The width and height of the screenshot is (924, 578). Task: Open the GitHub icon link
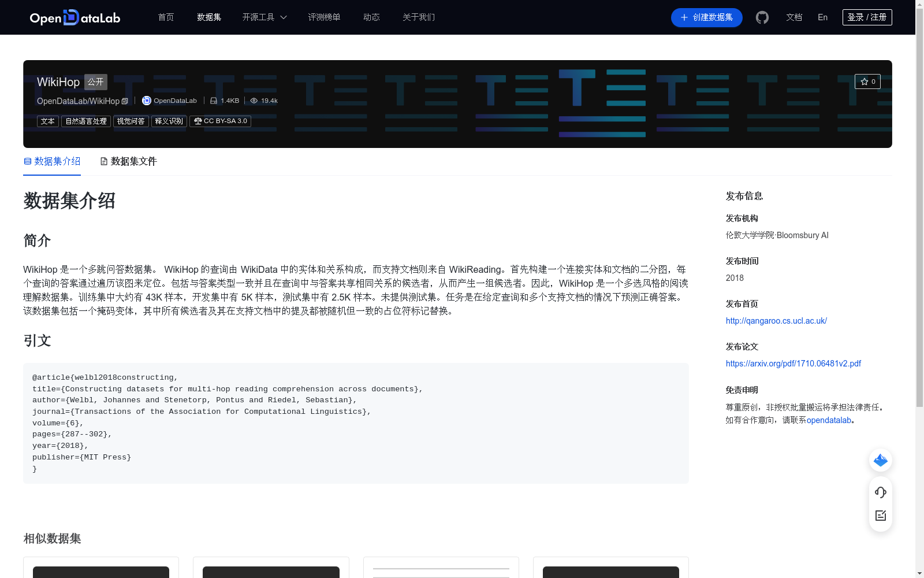click(x=762, y=17)
